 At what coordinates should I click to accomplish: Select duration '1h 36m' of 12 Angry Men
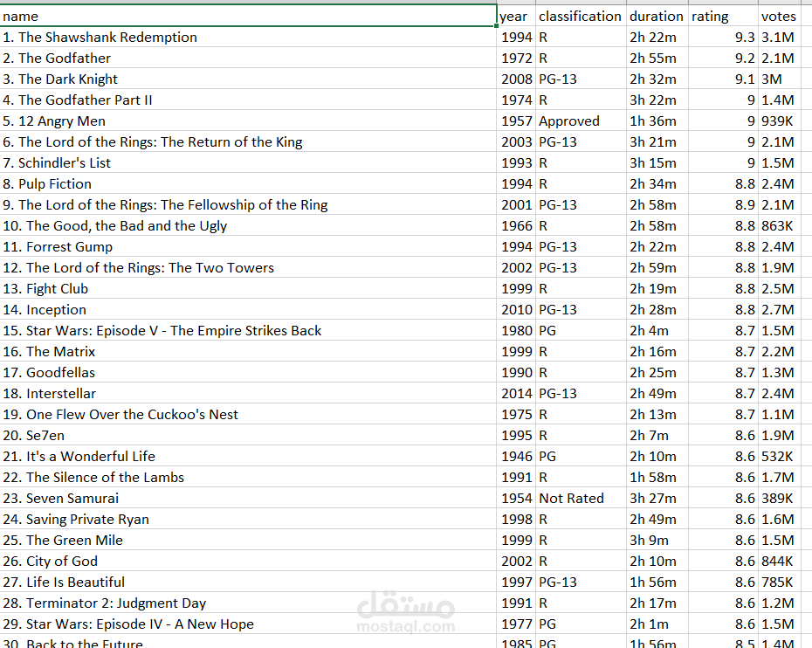[x=657, y=121]
